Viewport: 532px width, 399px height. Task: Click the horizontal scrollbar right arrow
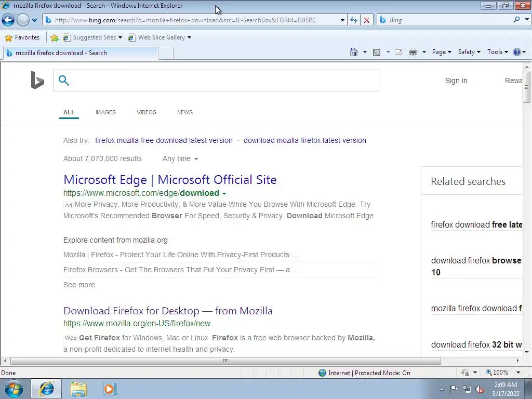coord(518,361)
